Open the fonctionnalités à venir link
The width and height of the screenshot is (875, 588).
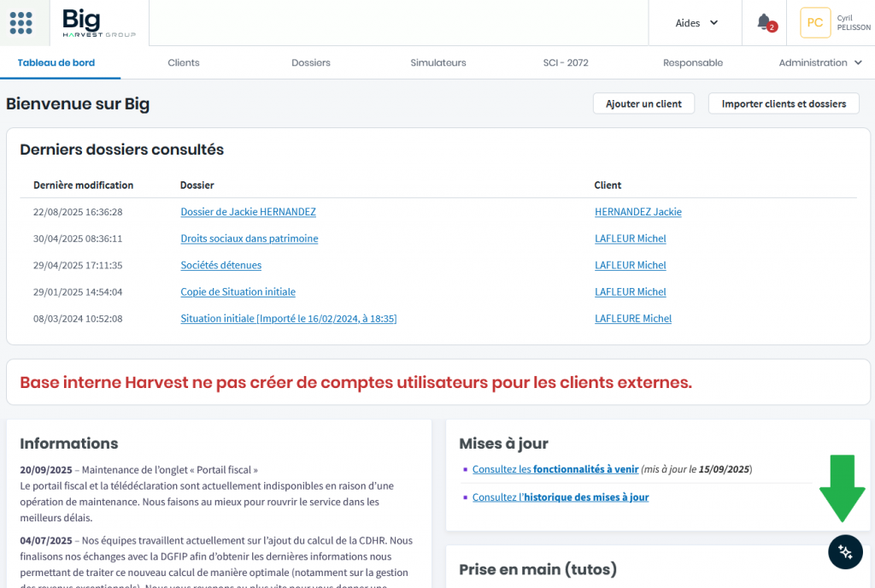click(x=585, y=469)
